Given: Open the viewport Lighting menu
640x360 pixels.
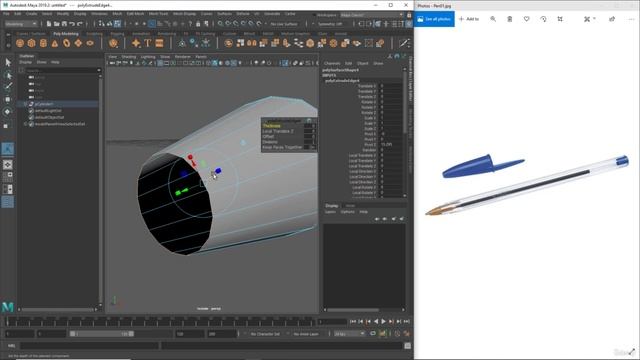Looking at the screenshot, I should point(148,57).
